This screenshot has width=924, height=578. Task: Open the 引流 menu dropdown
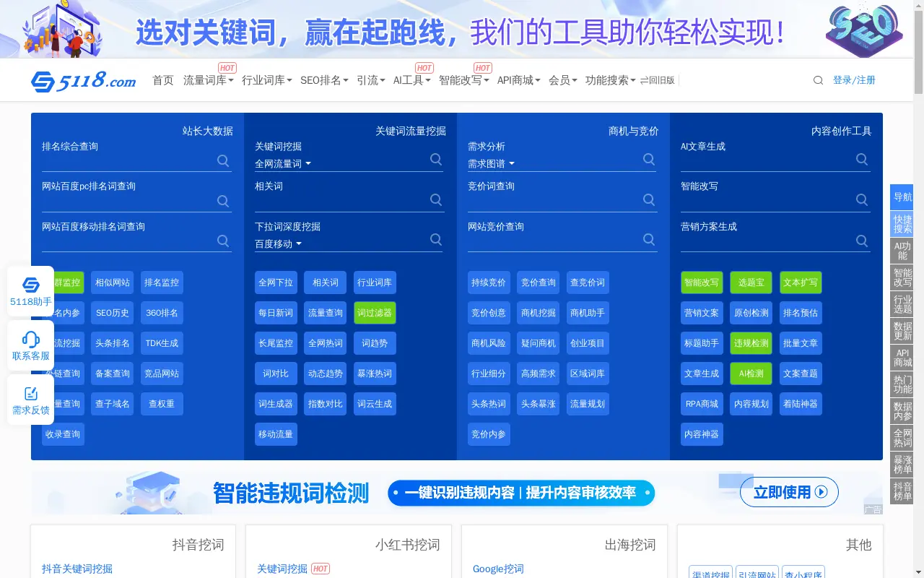click(371, 80)
